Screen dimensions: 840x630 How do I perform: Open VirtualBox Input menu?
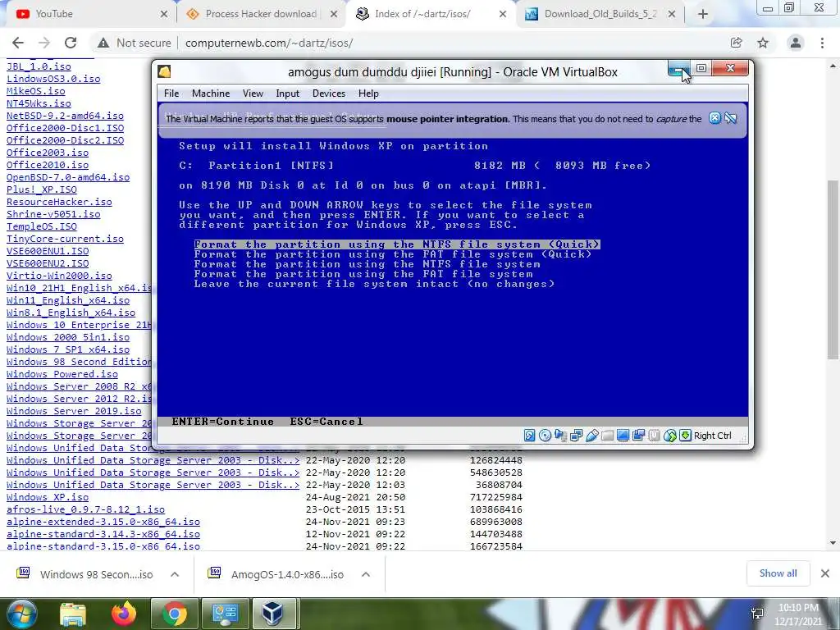pos(288,94)
